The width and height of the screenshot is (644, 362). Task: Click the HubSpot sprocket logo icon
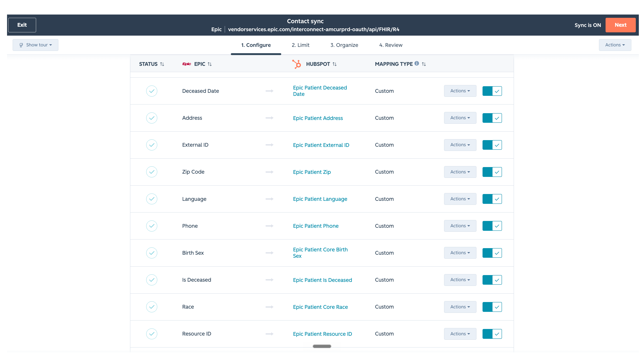[x=297, y=64]
